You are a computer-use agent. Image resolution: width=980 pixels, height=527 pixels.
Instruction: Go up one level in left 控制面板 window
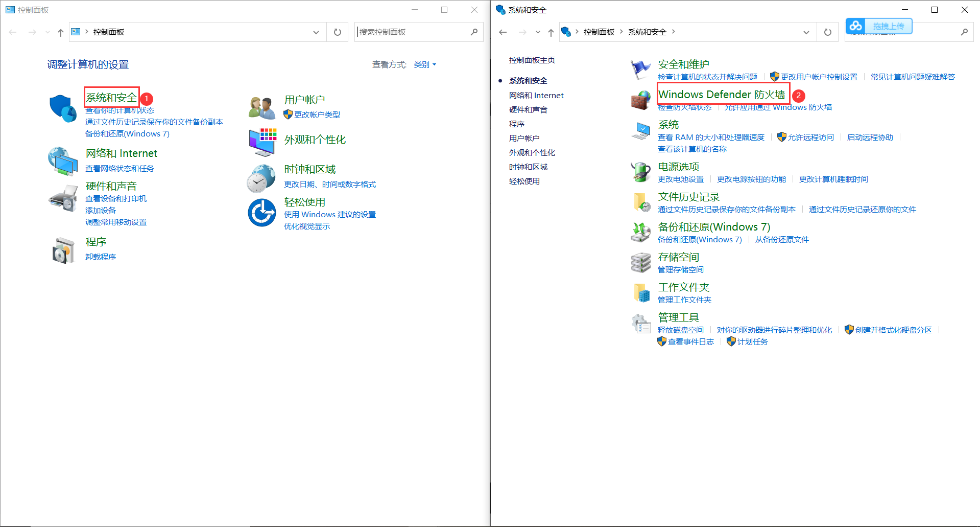click(61, 32)
